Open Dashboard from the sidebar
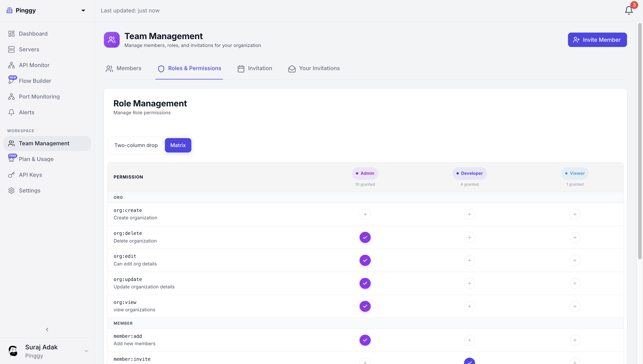 coord(47,34)
